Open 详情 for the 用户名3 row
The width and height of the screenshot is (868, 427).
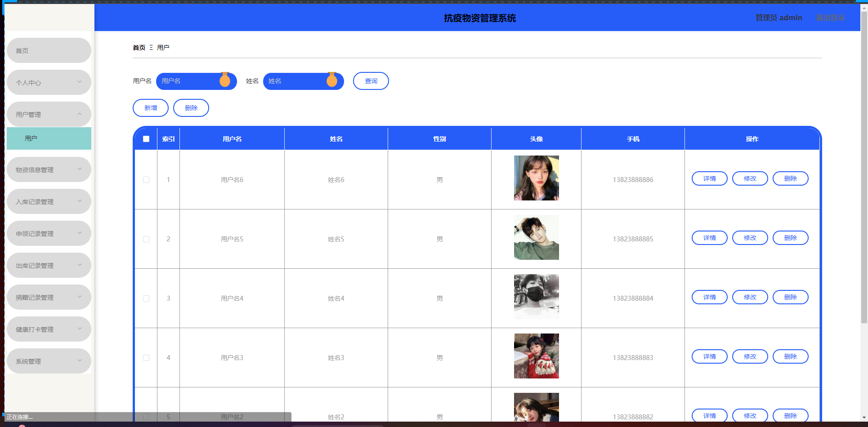pos(709,356)
